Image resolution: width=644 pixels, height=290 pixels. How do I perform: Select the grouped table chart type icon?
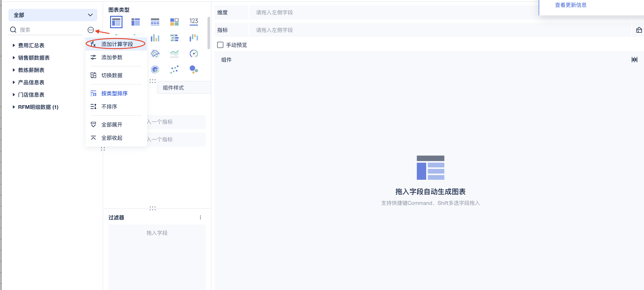point(116,22)
